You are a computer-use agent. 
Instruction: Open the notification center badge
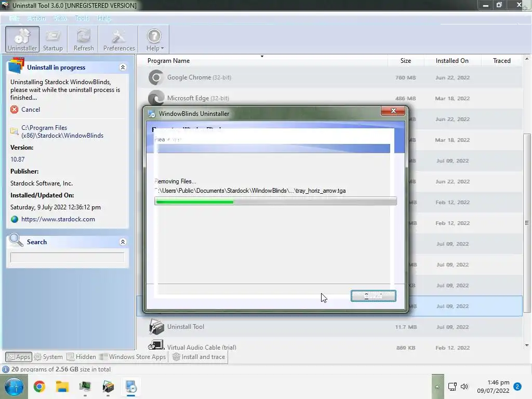tap(517, 387)
